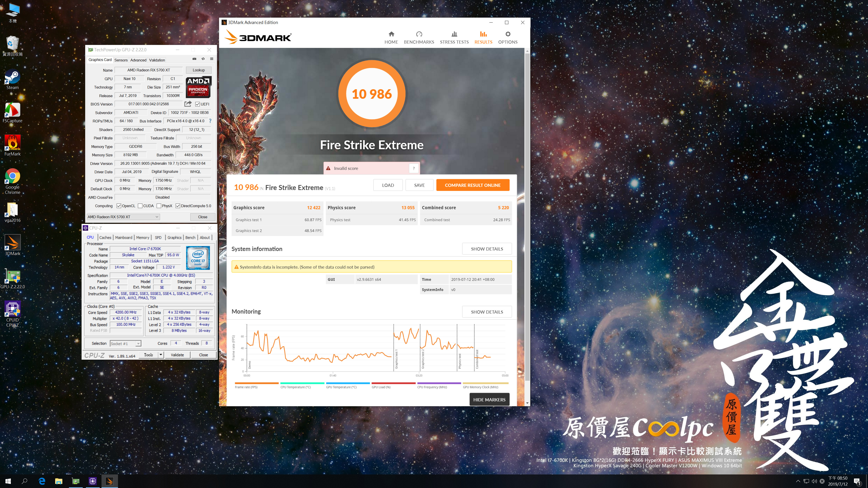Open the BENCHMARKS gauge icon in 3DMark
The image size is (868, 488).
click(x=419, y=34)
